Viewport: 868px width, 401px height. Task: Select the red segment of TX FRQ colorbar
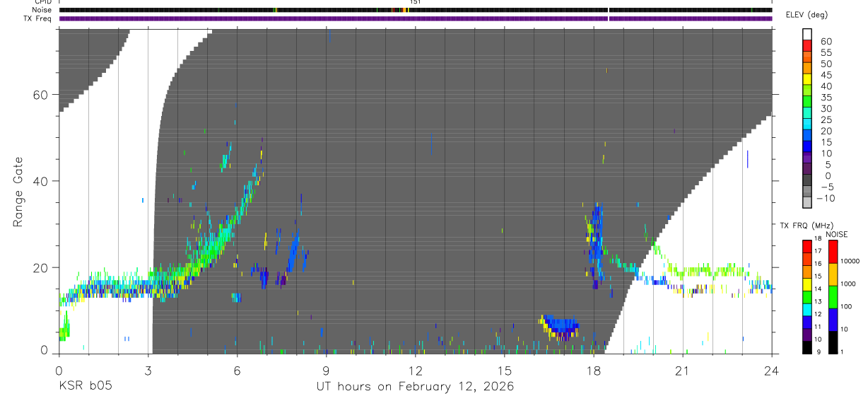pyautogui.click(x=807, y=247)
